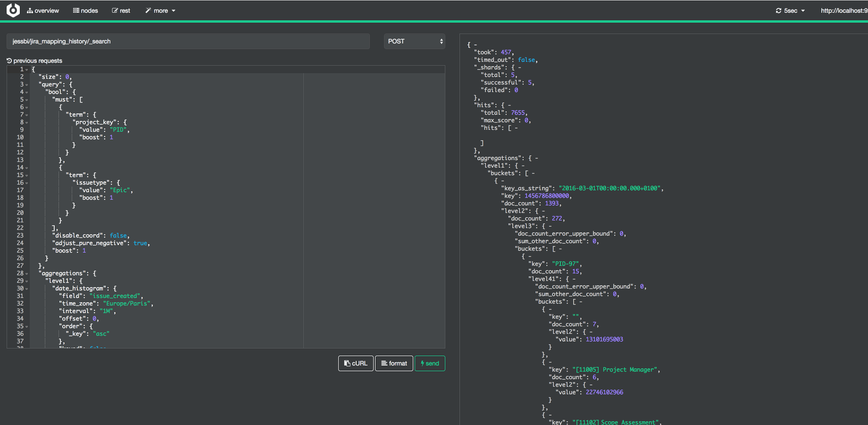Screen dimensions: 868x425
Task: Click the total hits value 7655
Action: point(518,113)
